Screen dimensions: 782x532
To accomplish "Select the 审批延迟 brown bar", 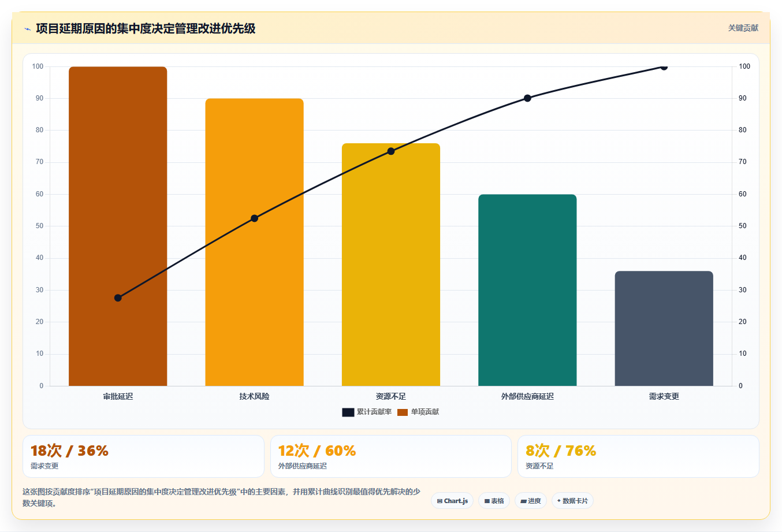I will pos(118,226).
